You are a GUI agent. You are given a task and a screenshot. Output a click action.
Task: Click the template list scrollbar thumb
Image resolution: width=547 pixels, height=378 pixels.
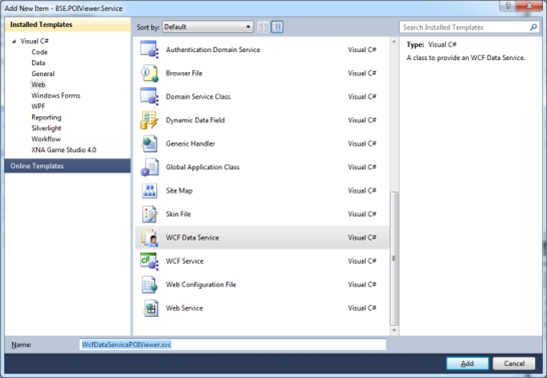394,258
